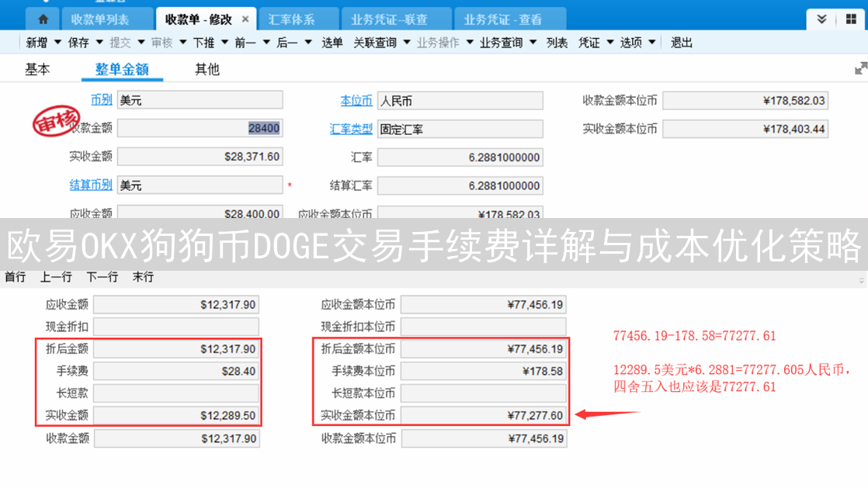Click 业务查询 toolbar button
The width and height of the screenshot is (868, 488).
501,43
